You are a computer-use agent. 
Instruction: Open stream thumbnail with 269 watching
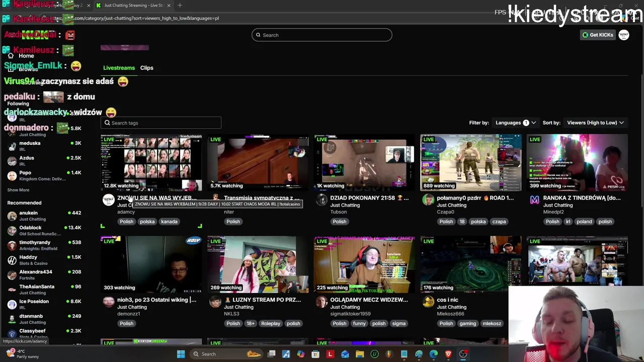tap(258, 264)
